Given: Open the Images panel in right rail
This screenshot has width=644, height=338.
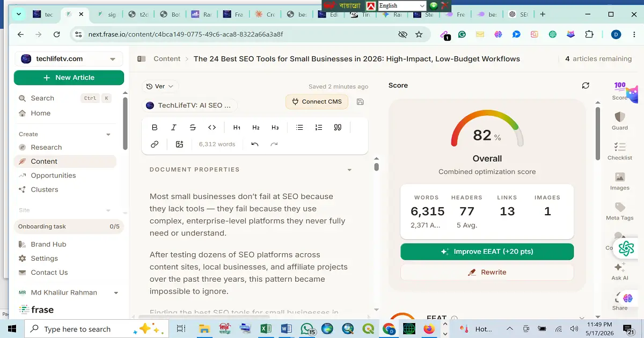Looking at the screenshot, I should click(x=620, y=181).
